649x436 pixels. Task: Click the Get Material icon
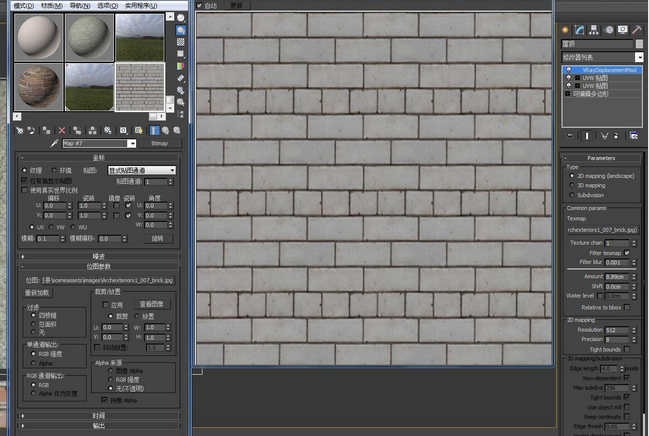[x=19, y=131]
